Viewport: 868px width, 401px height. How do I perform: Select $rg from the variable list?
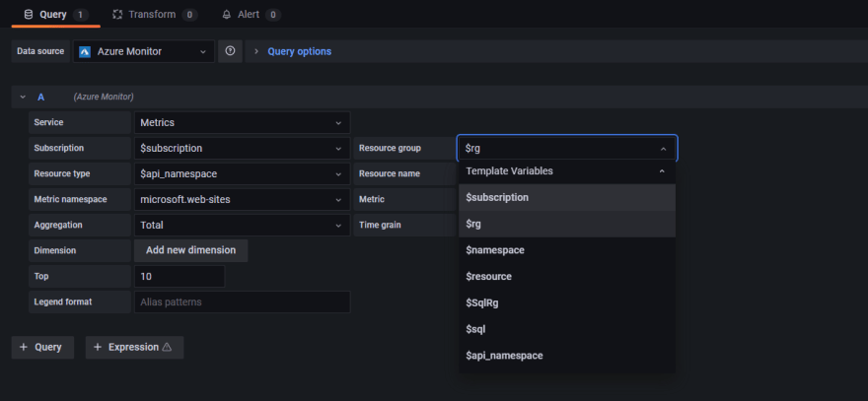click(567, 224)
